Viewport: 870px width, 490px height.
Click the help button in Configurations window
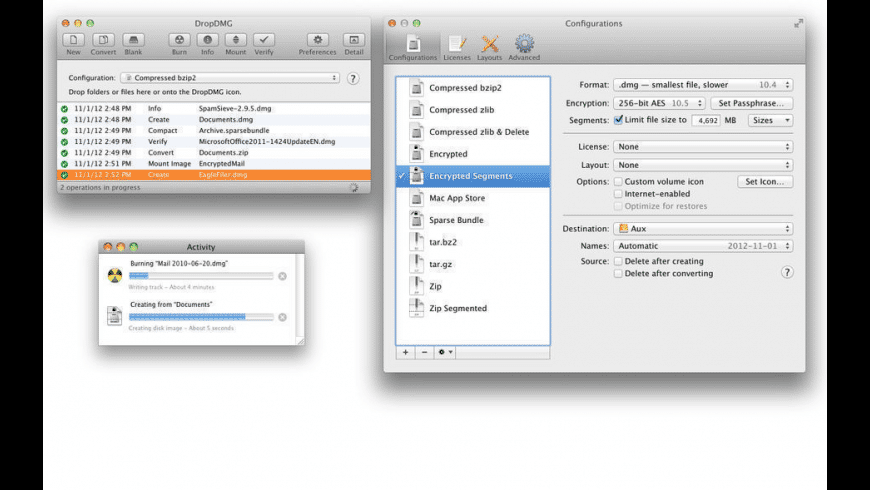[787, 272]
